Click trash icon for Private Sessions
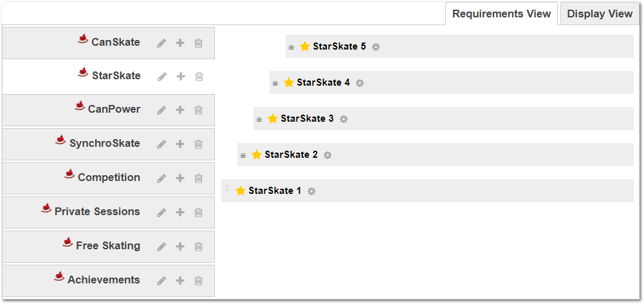Image resolution: width=644 pixels, height=304 pixels. (x=199, y=213)
